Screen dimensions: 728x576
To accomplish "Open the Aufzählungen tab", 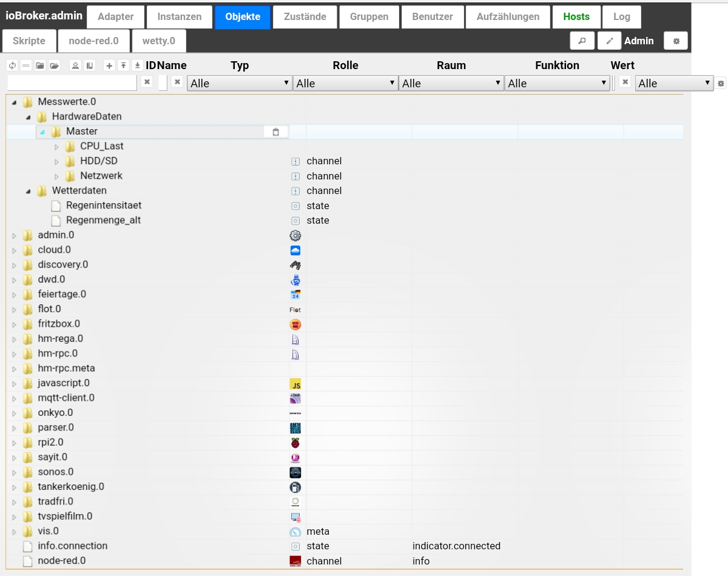I will pyautogui.click(x=508, y=17).
